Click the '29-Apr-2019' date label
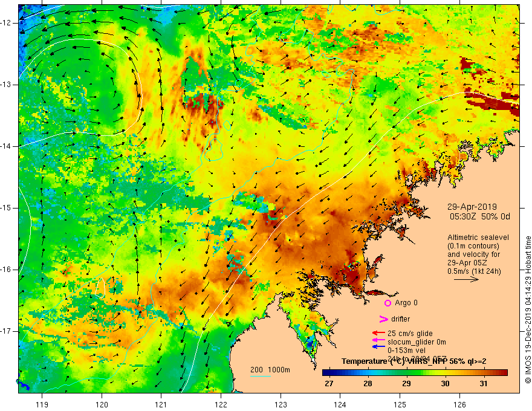 click(x=472, y=207)
